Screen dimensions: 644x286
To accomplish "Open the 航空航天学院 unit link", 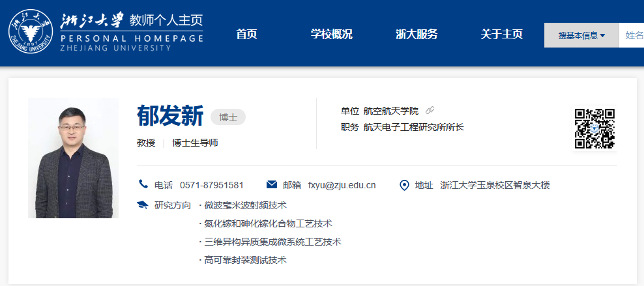I will 391,110.
